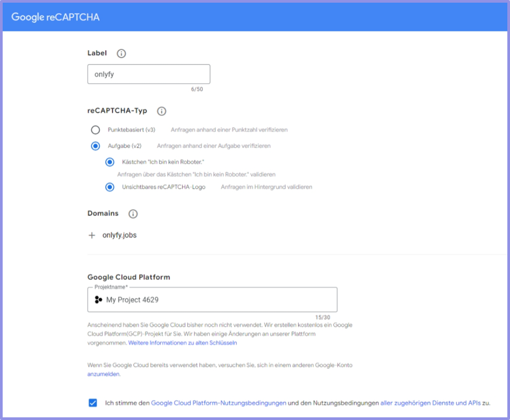Click the Google Cloud Platform heading

[x=129, y=277]
